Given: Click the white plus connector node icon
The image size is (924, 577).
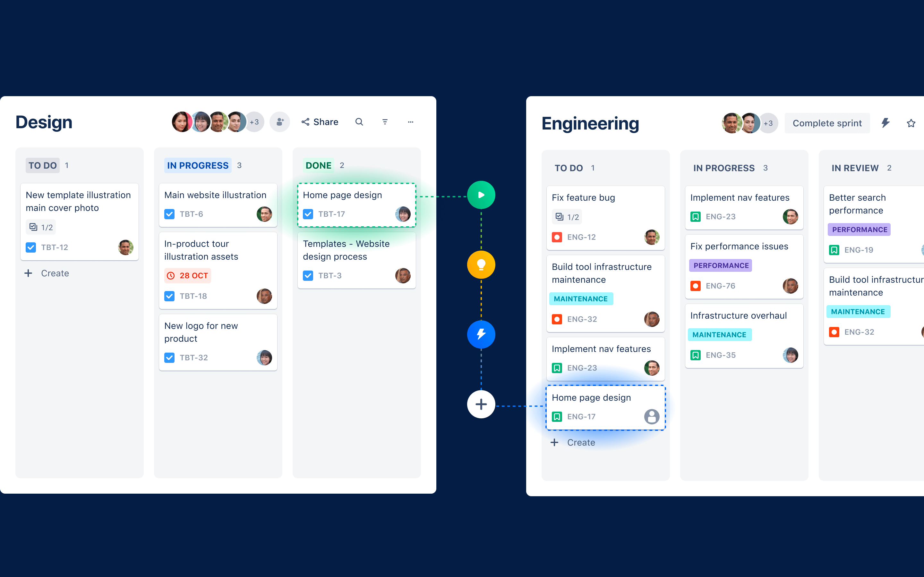Looking at the screenshot, I should (481, 404).
